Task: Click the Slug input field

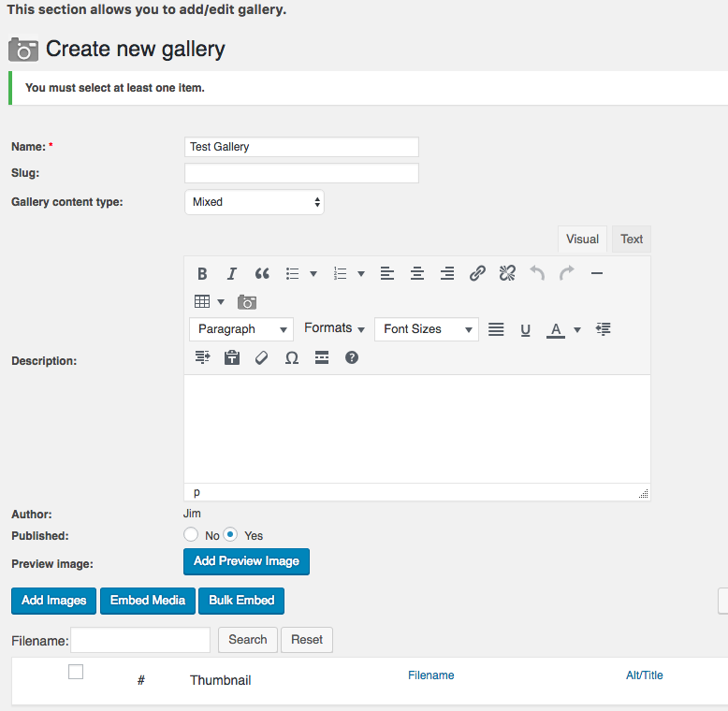Action: coord(301,173)
